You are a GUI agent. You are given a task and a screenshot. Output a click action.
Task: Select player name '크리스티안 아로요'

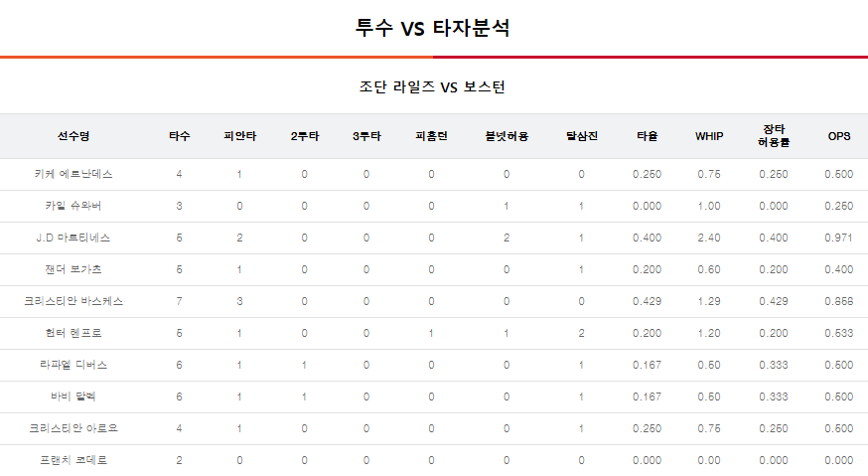[x=73, y=428]
